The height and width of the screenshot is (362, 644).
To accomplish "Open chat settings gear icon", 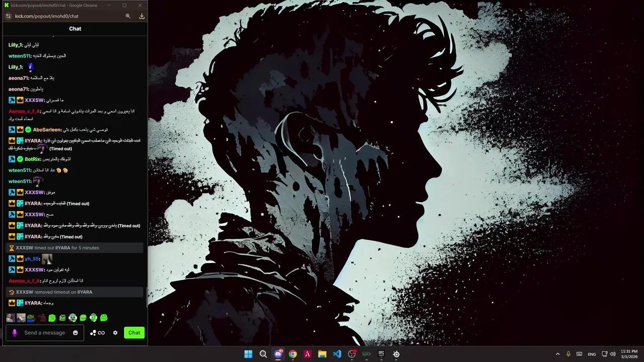I will pyautogui.click(x=115, y=333).
